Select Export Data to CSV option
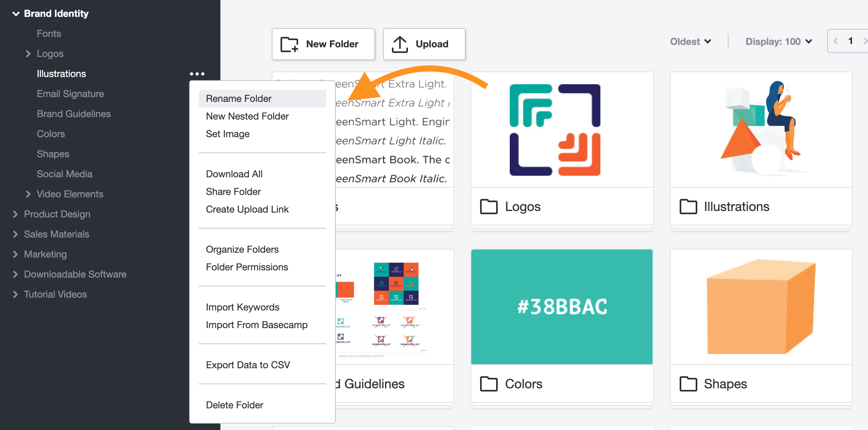Screen dimensions: 868x430 click(248, 365)
